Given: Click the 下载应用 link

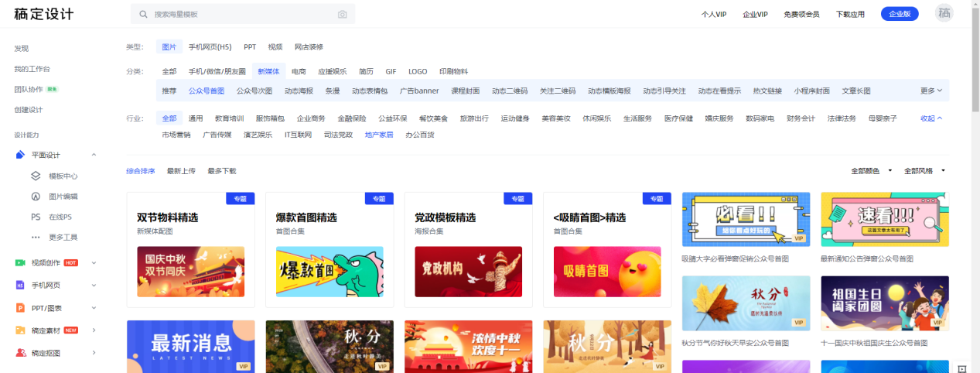Looking at the screenshot, I should [x=850, y=14].
